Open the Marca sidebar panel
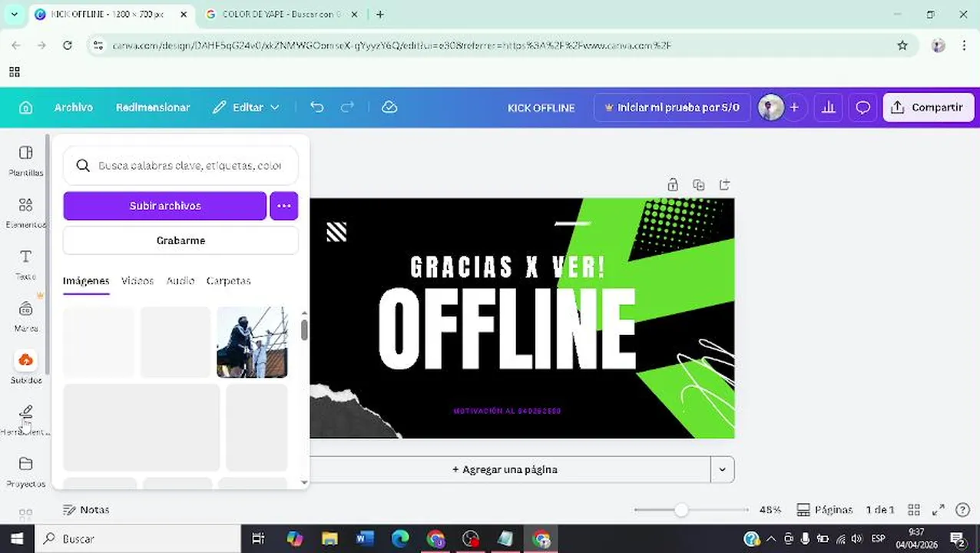Image resolution: width=980 pixels, height=553 pixels. click(26, 316)
